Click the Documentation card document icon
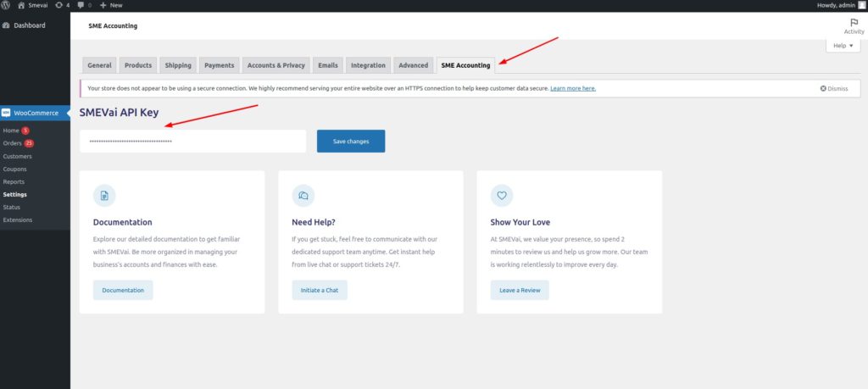868x389 pixels. (x=104, y=195)
